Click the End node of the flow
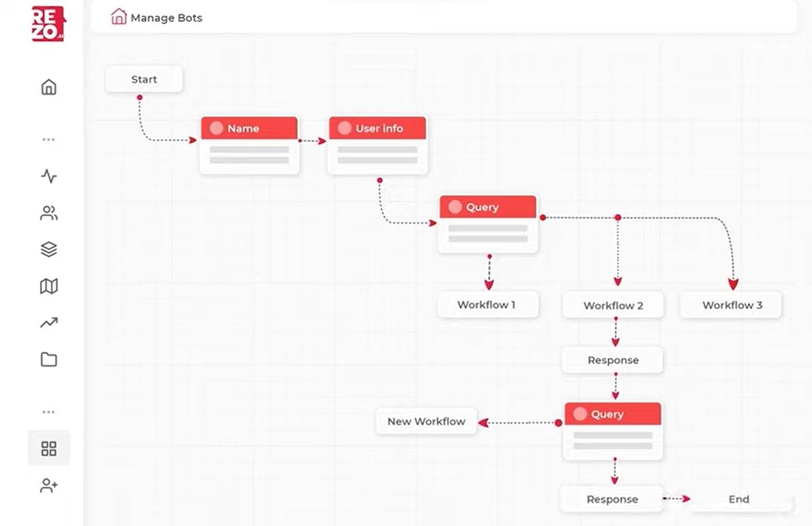 pyautogui.click(x=739, y=500)
